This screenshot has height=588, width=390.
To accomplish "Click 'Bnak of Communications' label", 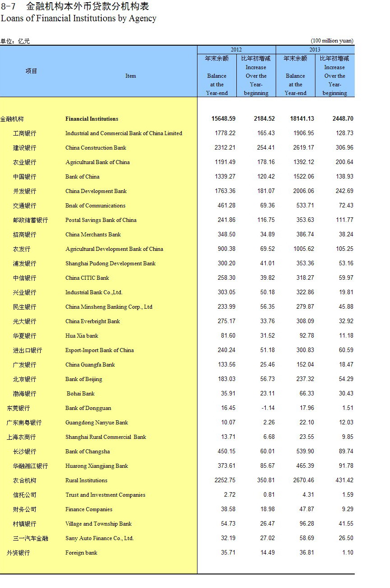I will tap(95, 206).
